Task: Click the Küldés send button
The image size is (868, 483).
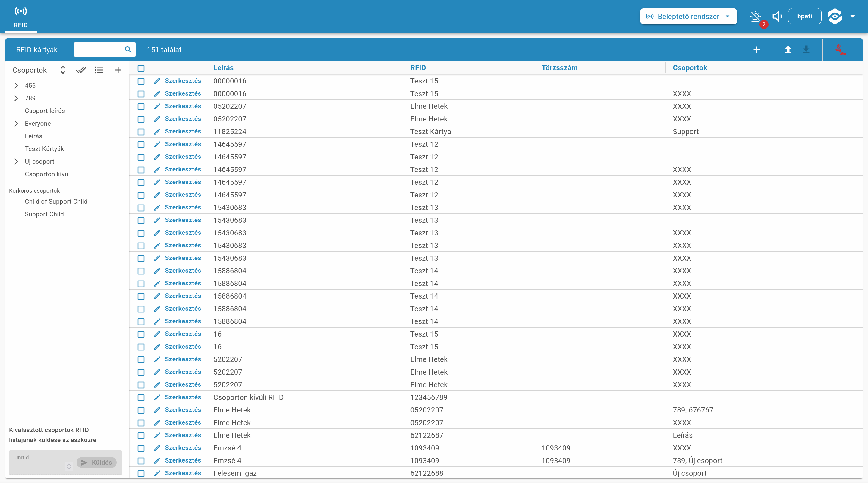Action: pos(96,463)
